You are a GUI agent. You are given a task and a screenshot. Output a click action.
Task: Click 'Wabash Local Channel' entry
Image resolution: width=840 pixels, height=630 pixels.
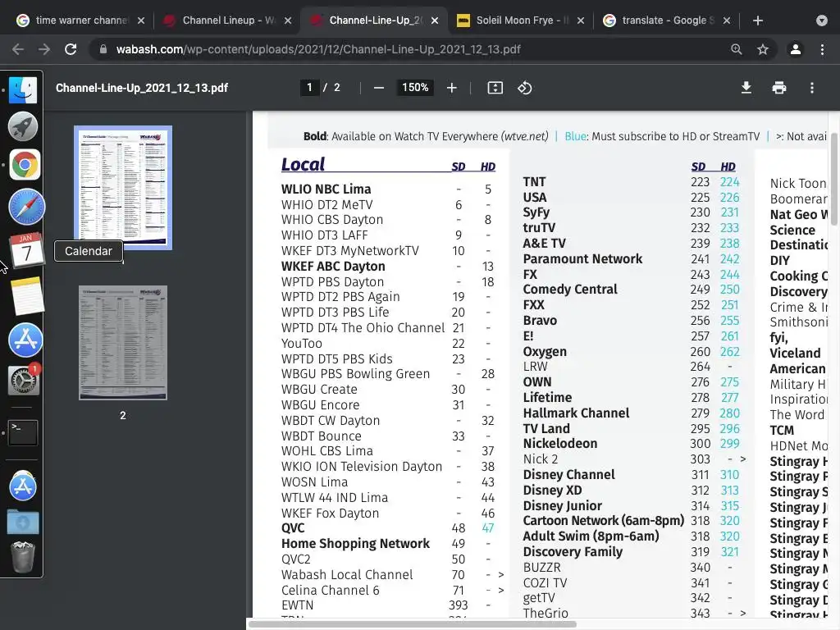click(x=347, y=575)
